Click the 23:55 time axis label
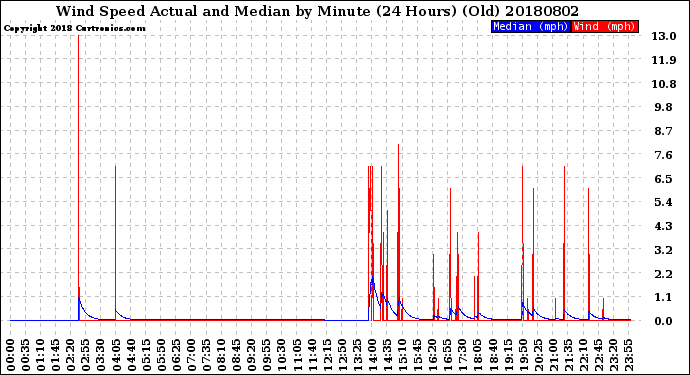Screen dimensions: 690x375 pyautogui.click(x=630, y=355)
